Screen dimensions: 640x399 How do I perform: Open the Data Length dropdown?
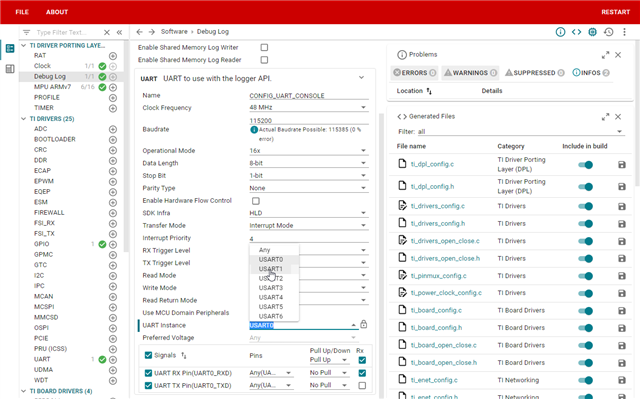coord(309,163)
